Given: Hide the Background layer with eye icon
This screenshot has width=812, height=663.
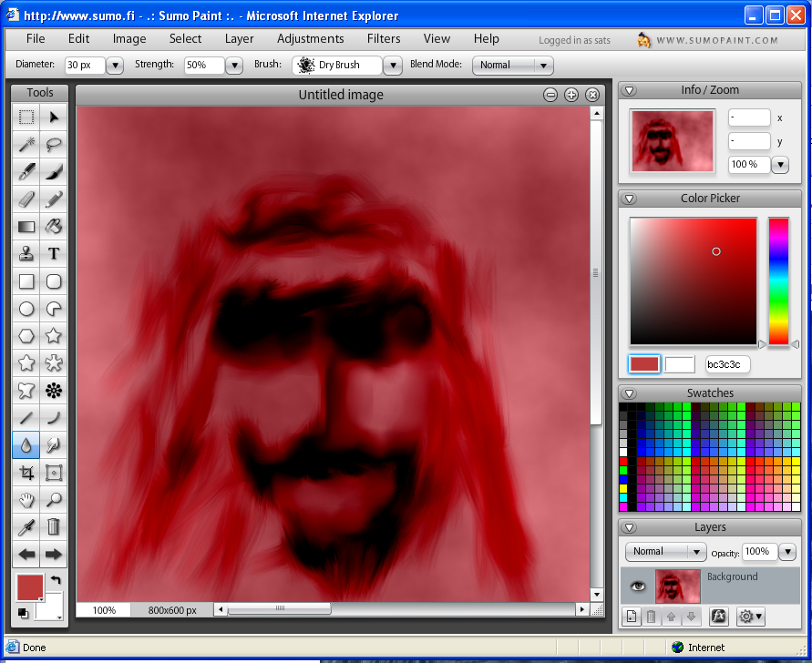Looking at the screenshot, I should point(638,586).
